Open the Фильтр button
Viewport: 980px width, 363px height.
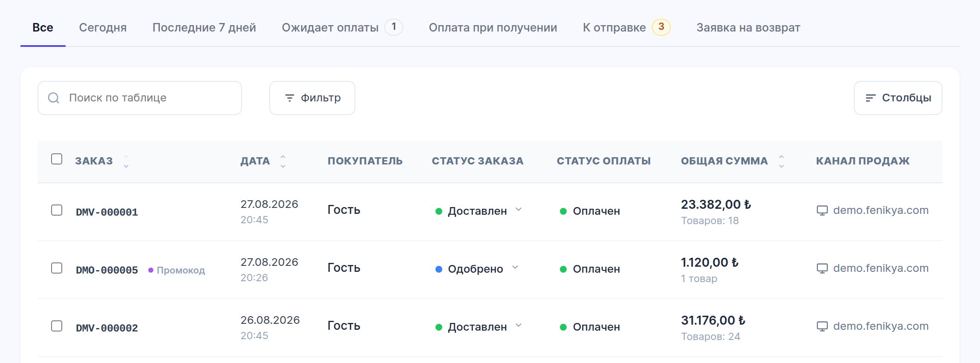pyautogui.click(x=312, y=98)
